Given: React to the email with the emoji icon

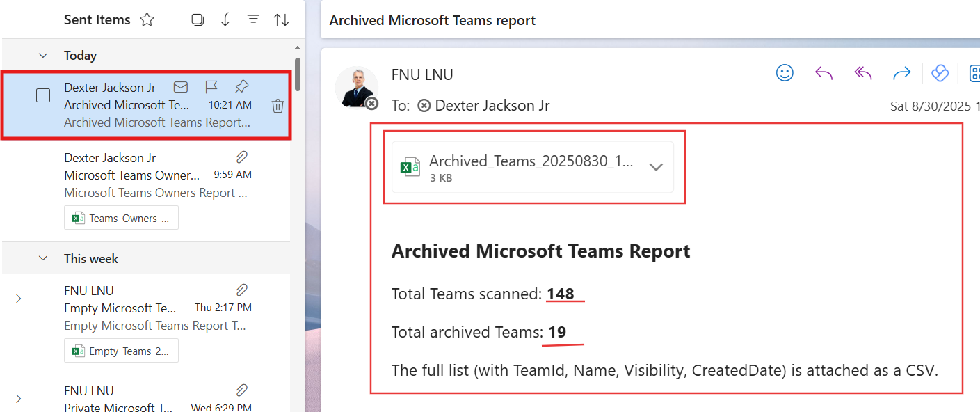Looking at the screenshot, I should (x=785, y=73).
